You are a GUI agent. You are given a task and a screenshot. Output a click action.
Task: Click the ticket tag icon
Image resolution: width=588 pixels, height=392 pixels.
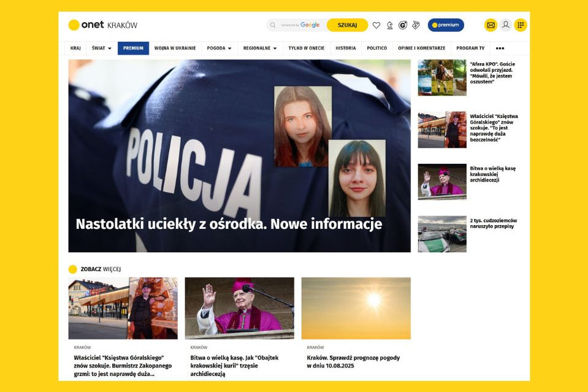tap(416, 25)
